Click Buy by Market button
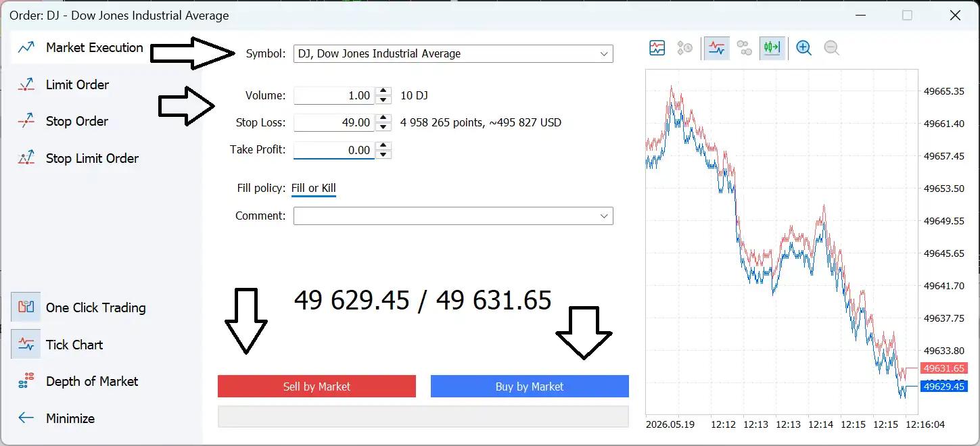Screen dimensions: 980x446 tap(530, 387)
